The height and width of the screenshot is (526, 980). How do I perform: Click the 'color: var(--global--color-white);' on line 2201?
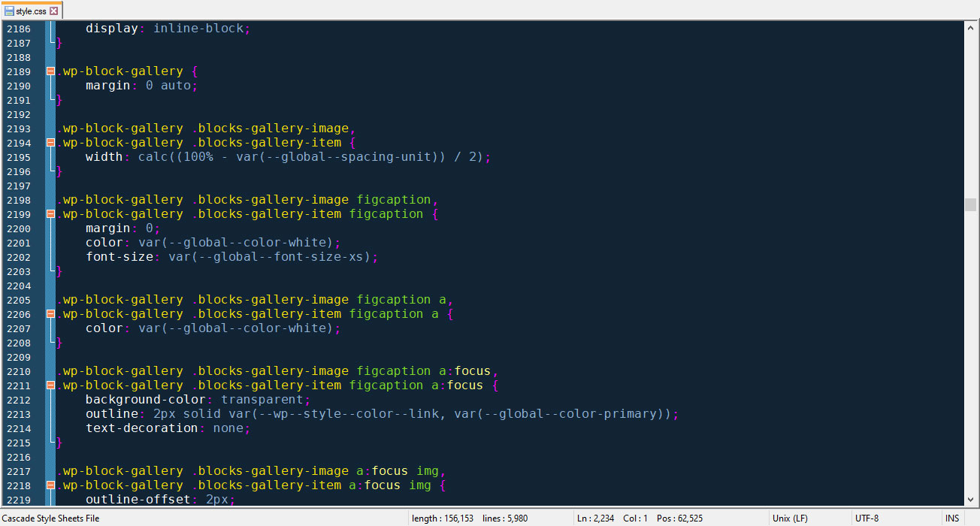tap(213, 243)
